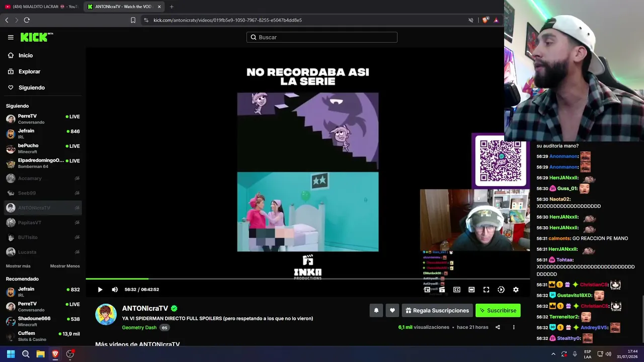This screenshot has width=644, height=362.
Task: Click the kick.com address bar URL
Action: (x=227, y=20)
